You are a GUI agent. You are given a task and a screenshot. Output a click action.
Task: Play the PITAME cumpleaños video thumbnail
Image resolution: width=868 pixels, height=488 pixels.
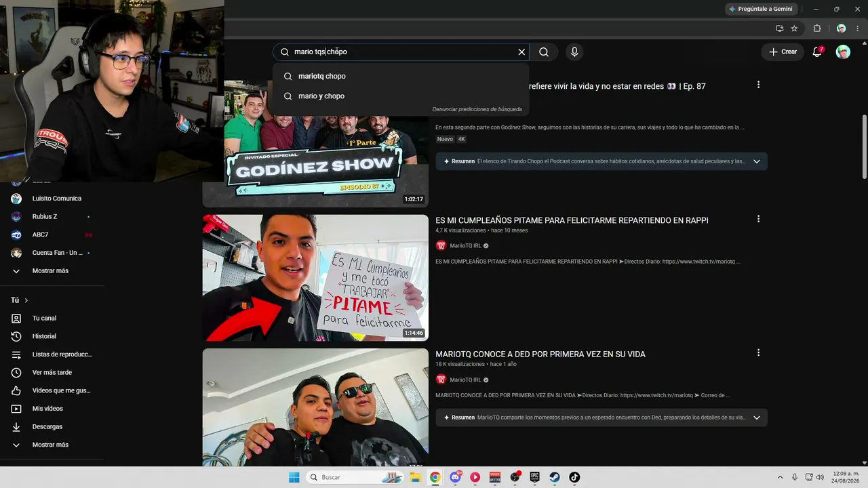(x=315, y=278)
